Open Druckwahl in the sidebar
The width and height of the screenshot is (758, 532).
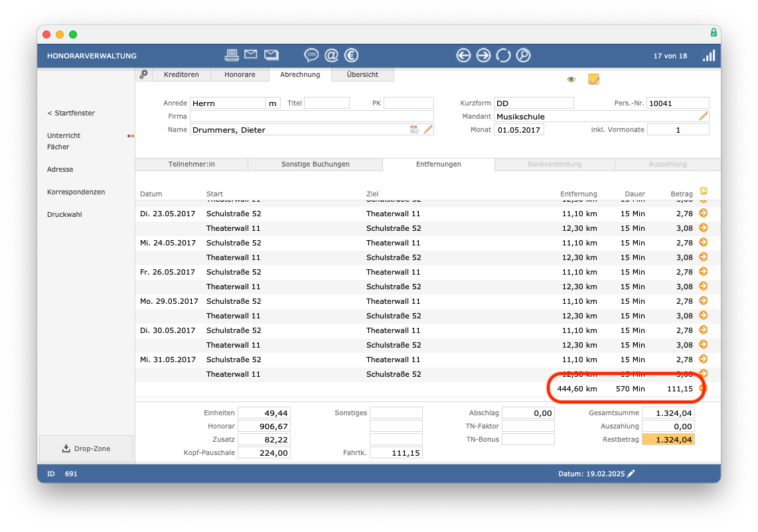pyautogui.click(x=64, y=214)
